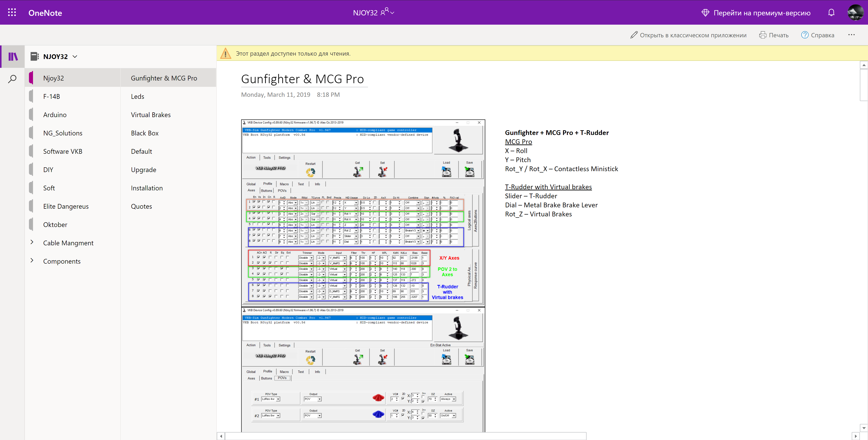Screen dimensions: 868x440
Task: Click the horizontal scrollbar left arrow
Action: click(221, 436)
